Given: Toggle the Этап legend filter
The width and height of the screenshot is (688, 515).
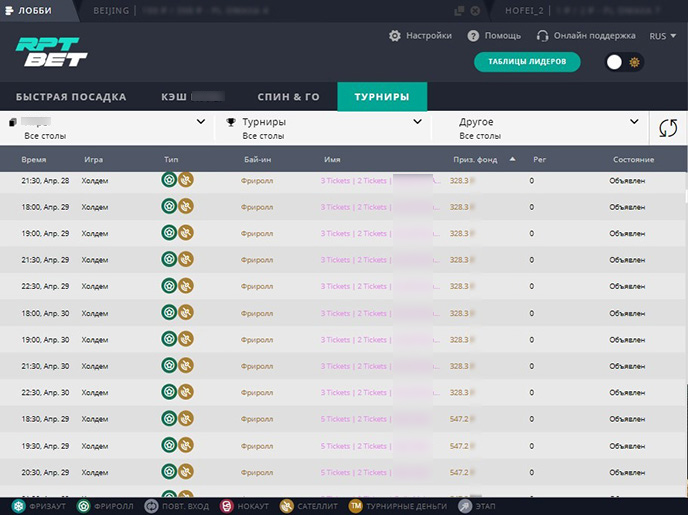Looking at the screenshot, I should [x=466, y=507].
